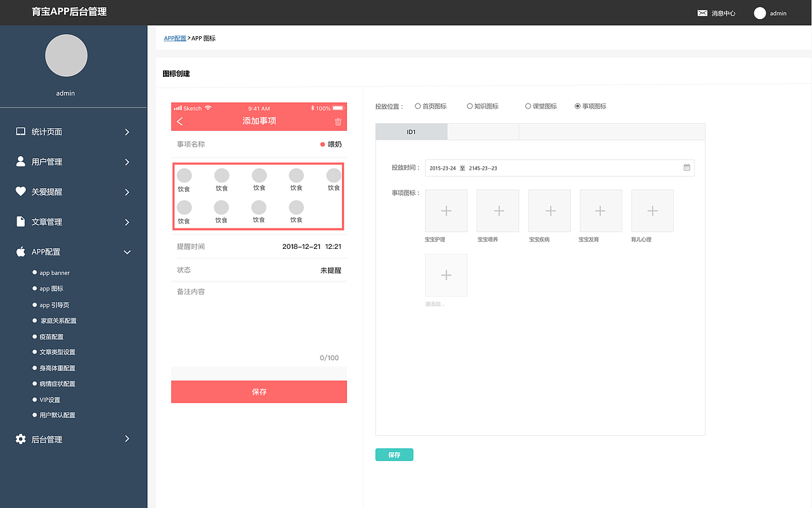812x508 pixels.
Task: Select the 课堂图标 radio option
Action: pyautogui.click(x=528, y=106)
